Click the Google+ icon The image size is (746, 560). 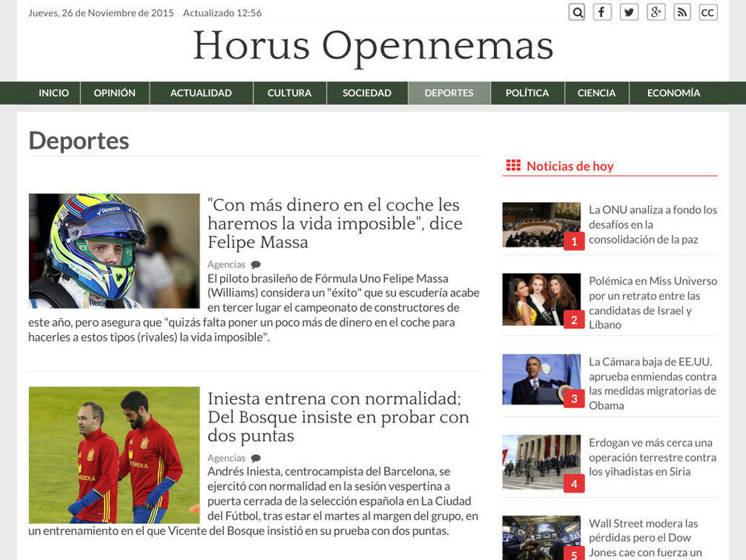pyautogui.click(x=656, y=12)
